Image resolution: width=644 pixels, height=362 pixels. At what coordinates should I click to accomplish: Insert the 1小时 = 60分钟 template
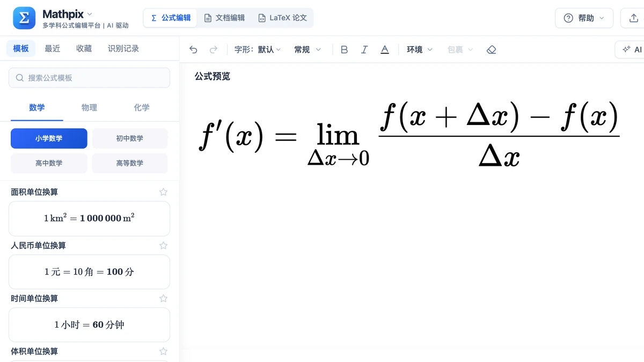tap(89, 324)
